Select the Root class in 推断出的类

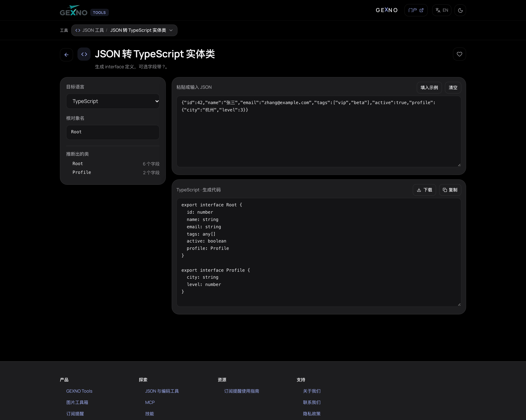pos(113,164)
